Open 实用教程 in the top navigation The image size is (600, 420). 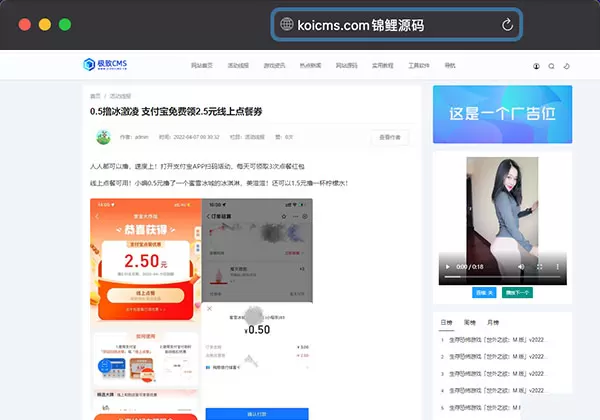[x=383, y=65]
